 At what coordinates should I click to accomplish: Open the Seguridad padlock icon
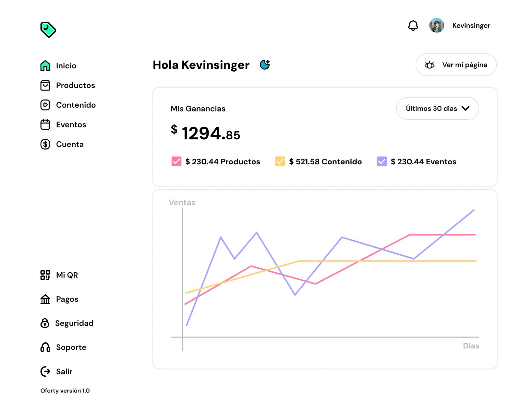click(x=45, y=323)
